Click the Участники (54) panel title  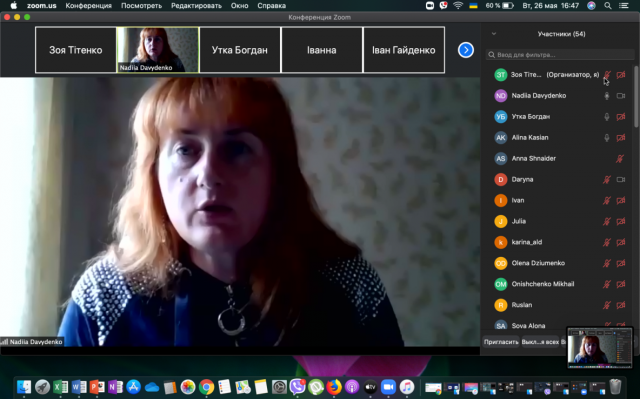[x=561, y=34]
